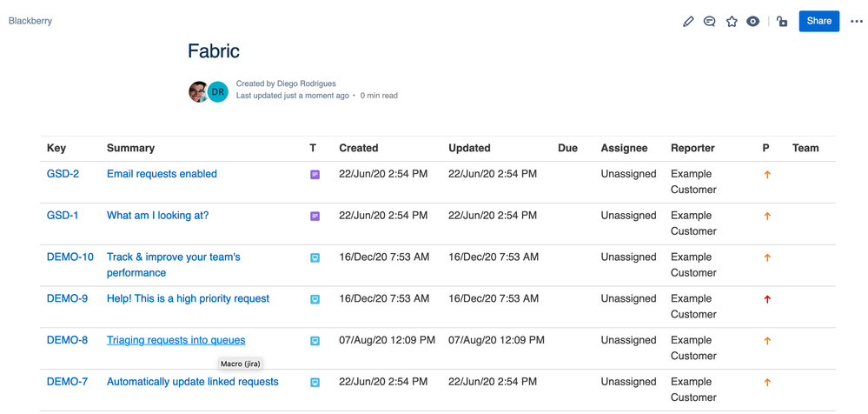
Task: Open issue key DEMO-8
Action: point(67,340)
